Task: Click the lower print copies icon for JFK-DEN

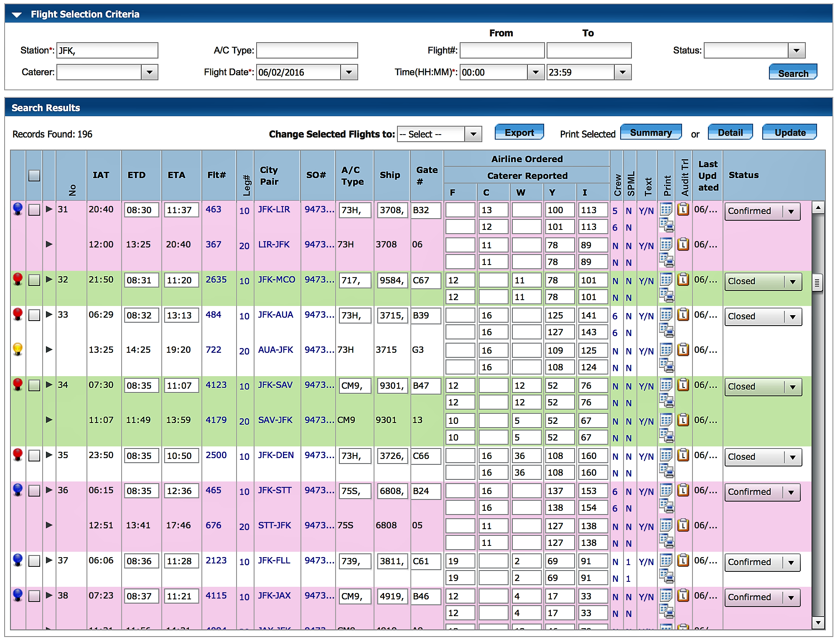Action: 667,471
